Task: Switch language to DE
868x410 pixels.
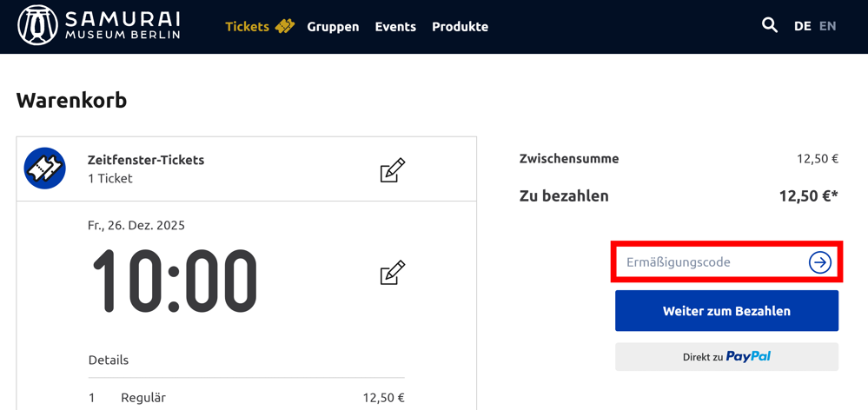Action: (x=802, y=26)
